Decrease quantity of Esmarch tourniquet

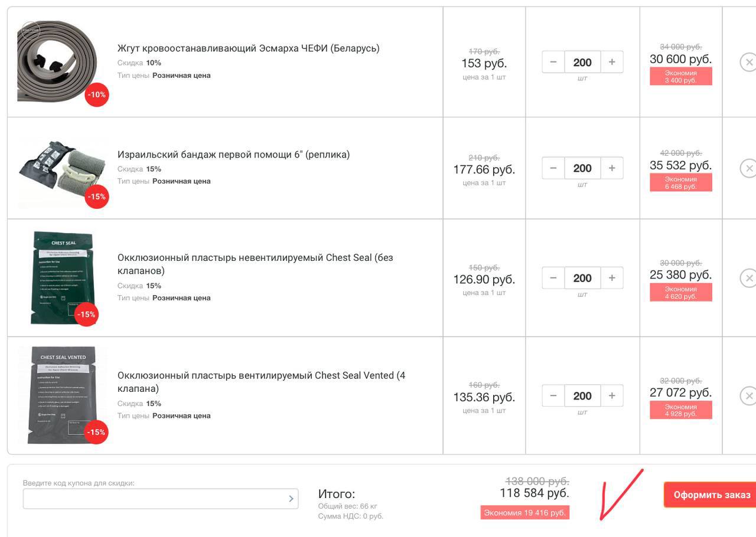(x=553, y=62)
